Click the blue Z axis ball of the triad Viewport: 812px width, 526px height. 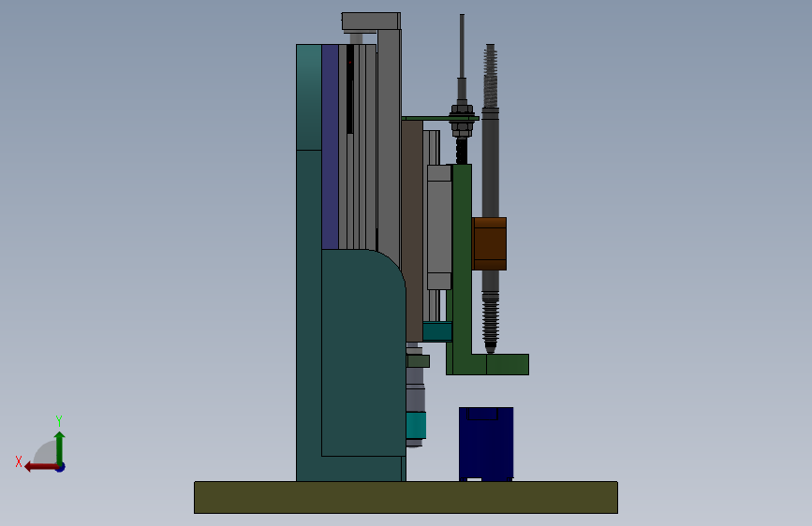61,467
